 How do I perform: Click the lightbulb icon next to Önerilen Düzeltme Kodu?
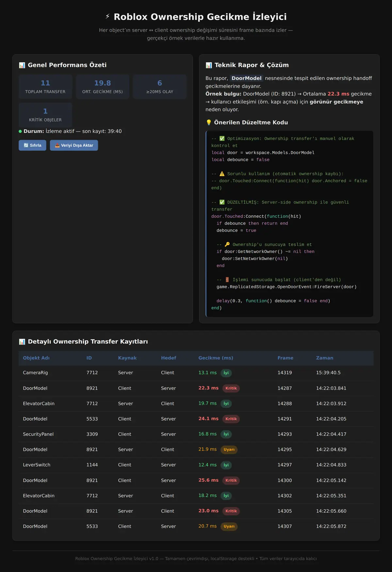[x=209, y=123]
